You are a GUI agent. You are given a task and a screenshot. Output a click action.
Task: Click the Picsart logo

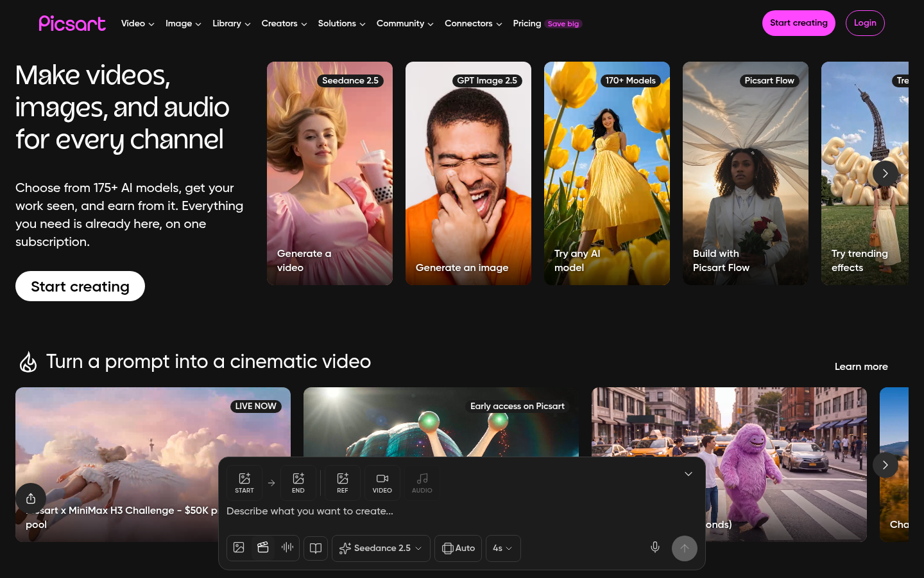click(x=72, y=23)
